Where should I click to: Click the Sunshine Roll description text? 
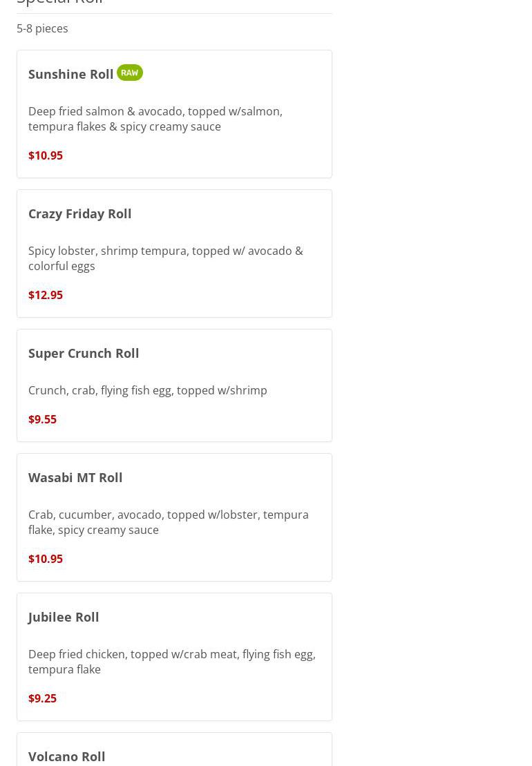(x=155, y=119)
